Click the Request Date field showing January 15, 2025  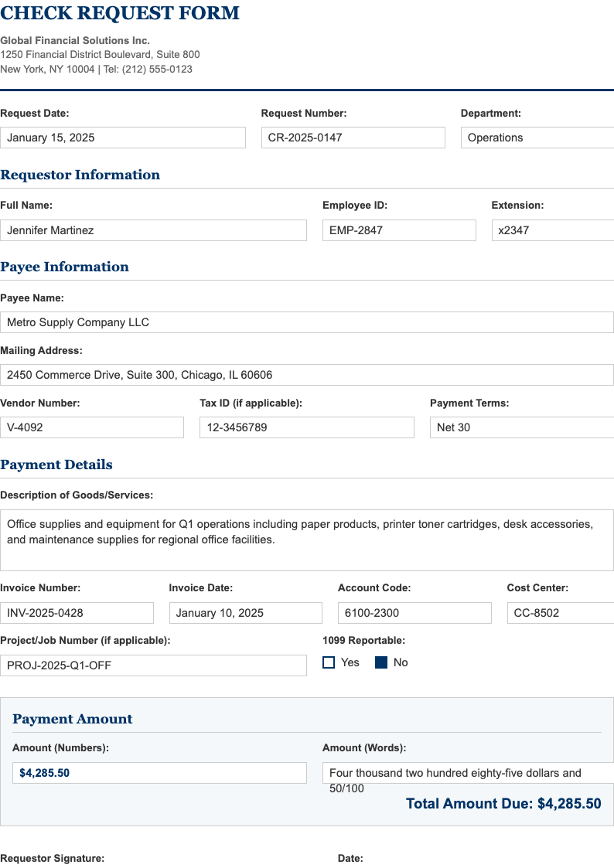[124, 137]
